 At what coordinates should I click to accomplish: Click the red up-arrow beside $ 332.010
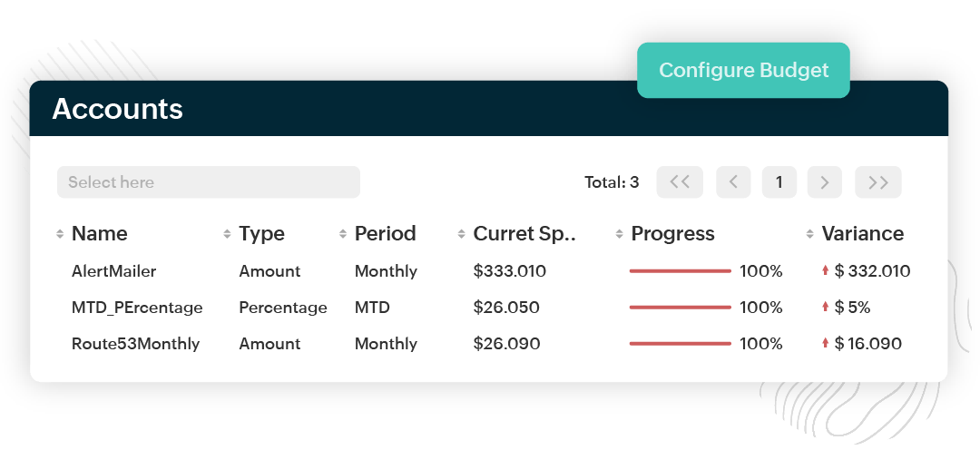(x=825, y=270)
